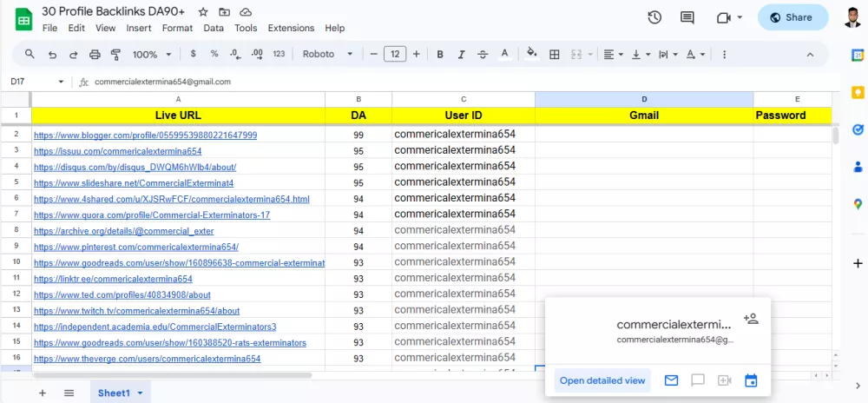Open Google Maps in side panel

(858, 204)
